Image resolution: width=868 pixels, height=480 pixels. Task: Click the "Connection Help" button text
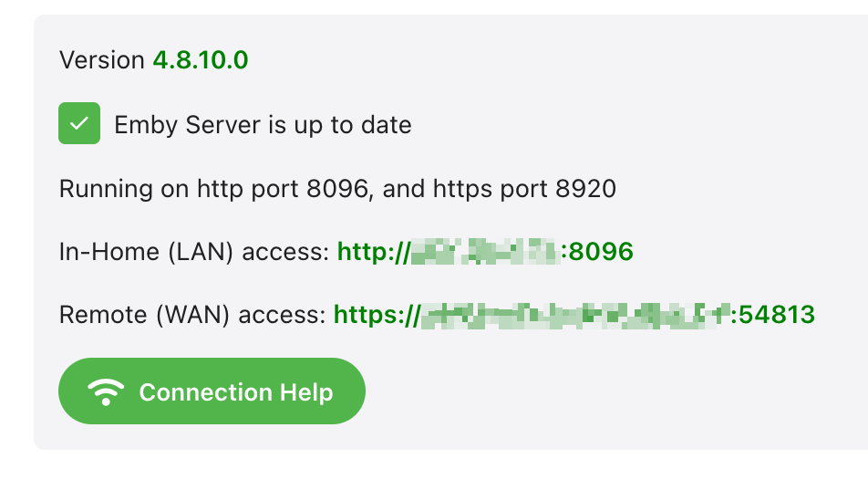coord(235,392)
